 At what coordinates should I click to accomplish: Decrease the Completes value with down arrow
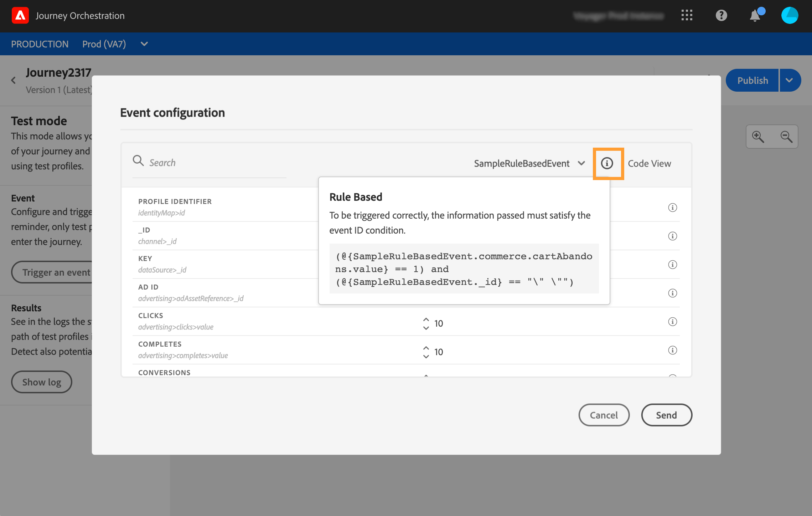click(426, 357)
